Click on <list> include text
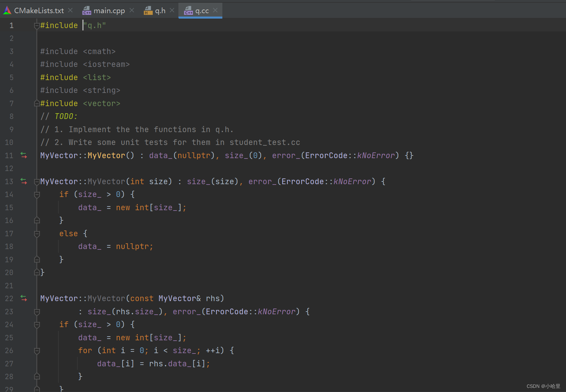Screen dimensions: 566x392 (x=97, y=77)
